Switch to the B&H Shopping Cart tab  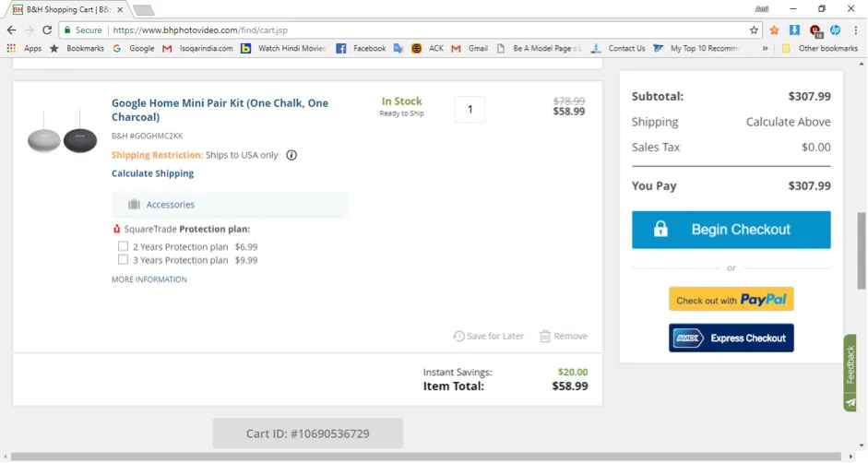click(x=66, y=10)
